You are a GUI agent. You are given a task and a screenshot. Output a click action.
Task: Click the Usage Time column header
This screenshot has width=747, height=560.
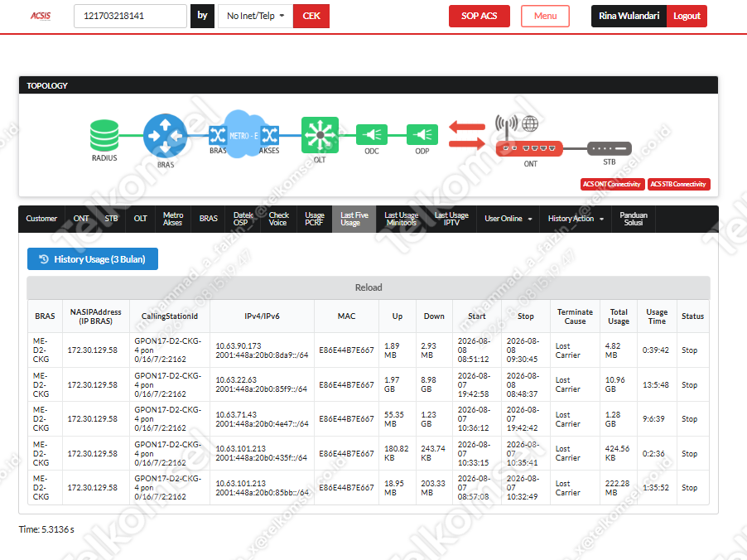[x=657, y=316]
